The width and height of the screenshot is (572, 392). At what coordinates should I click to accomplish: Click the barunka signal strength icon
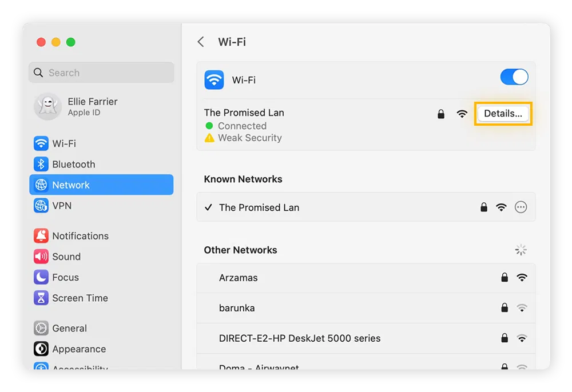click(522, 308)
